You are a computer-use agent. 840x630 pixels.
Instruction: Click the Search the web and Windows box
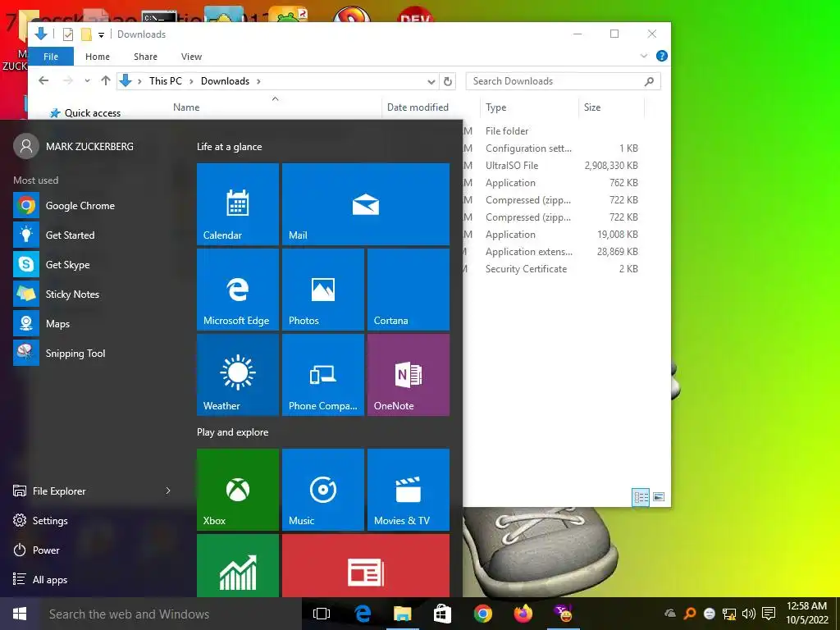[171, 614]
